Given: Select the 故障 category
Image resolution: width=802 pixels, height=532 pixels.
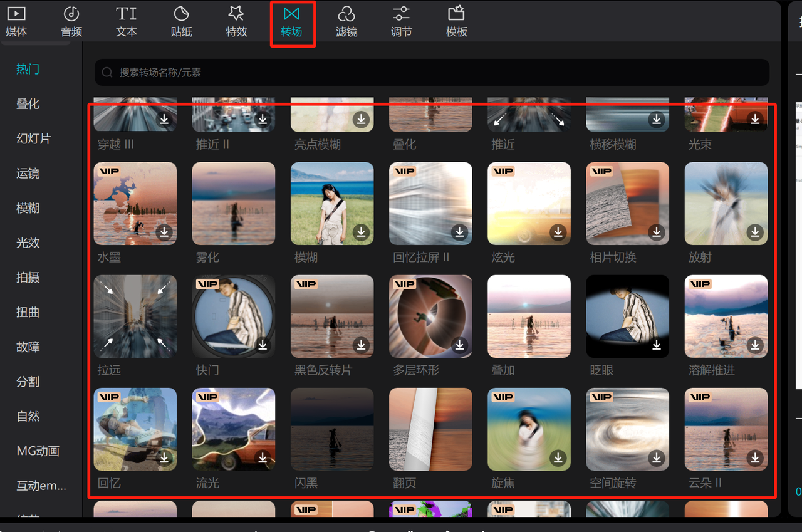Looking at the screenshot, I should click(x=28, y=347).
